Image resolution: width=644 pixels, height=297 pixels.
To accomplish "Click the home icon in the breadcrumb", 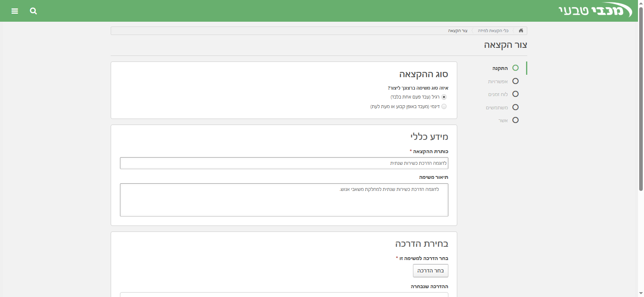I will [x=521, y=31].
